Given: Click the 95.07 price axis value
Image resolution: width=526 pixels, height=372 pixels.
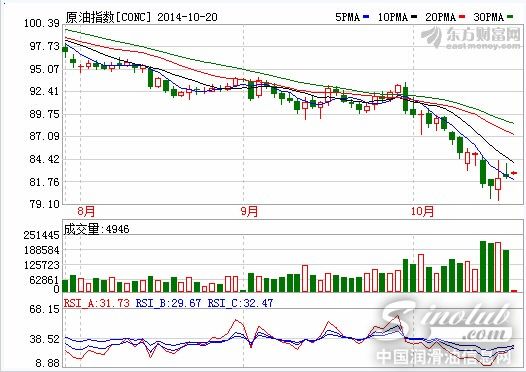Looking at the screenshot, I should (45, 69).
